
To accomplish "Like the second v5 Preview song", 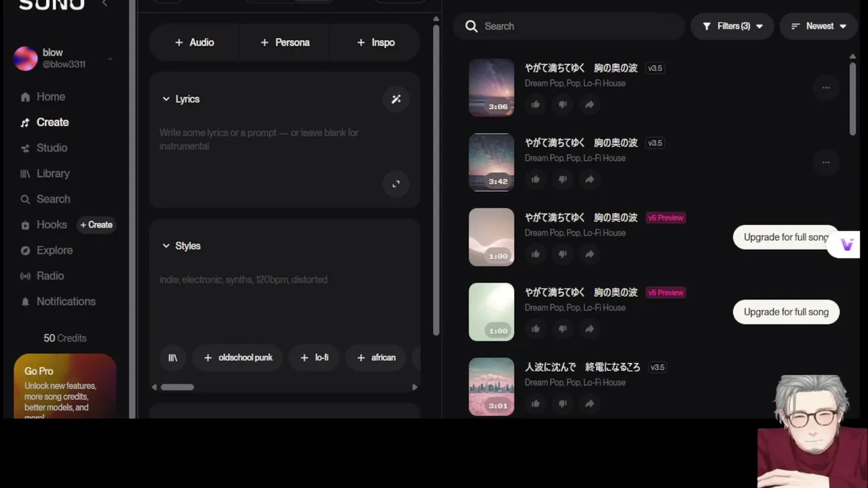I will coord(536,329).
